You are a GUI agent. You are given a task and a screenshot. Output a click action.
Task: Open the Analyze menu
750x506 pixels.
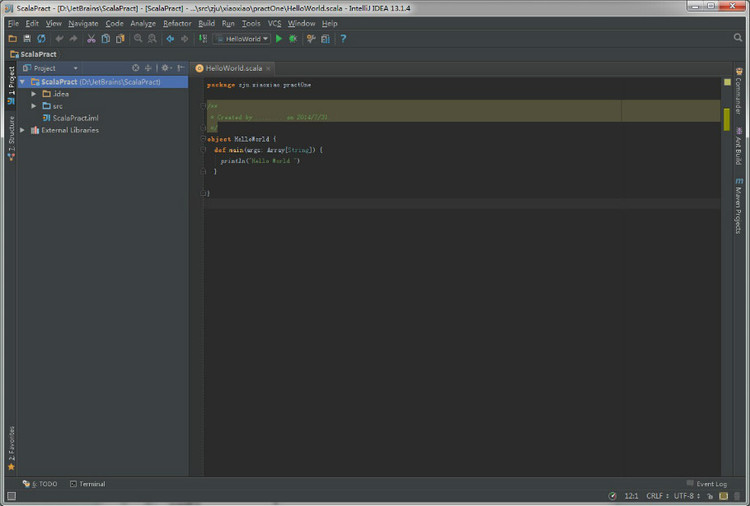[x=143, y=23]
